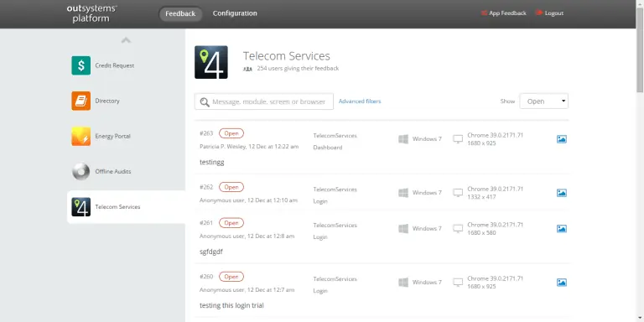Select the Credit Request label in sidebar
Viewport: 644px width, 322px height.
point(115,65)
